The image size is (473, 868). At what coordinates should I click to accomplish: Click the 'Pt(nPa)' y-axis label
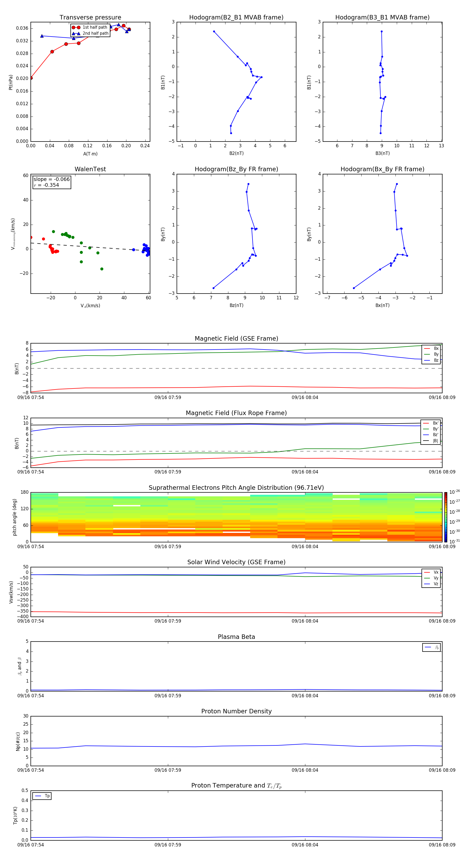coord(11,82)
